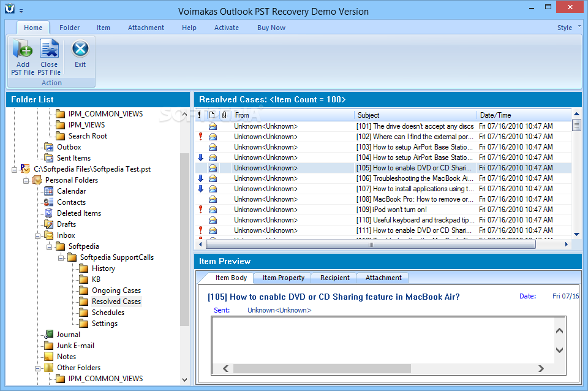Click low-importance arrow on message [106]
This screenshot has width=588, height=391.
point(201,178)
